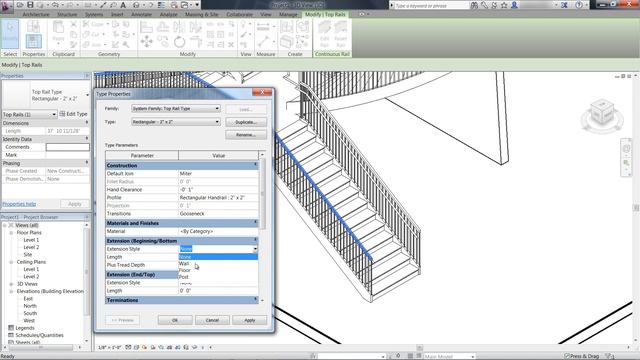640x360 pixels.
Task: Toggle the Properties palette icon in ribbon
Action: (x=33, y=42)
